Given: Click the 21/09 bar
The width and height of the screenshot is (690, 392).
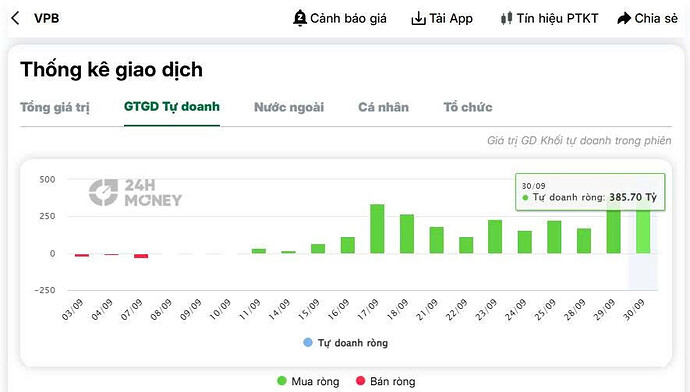Looking at the screenshot, I should tap(437, 240).
